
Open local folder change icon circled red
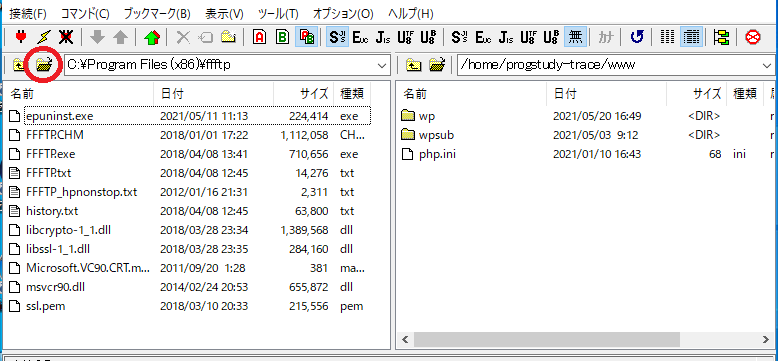[44, 64]
